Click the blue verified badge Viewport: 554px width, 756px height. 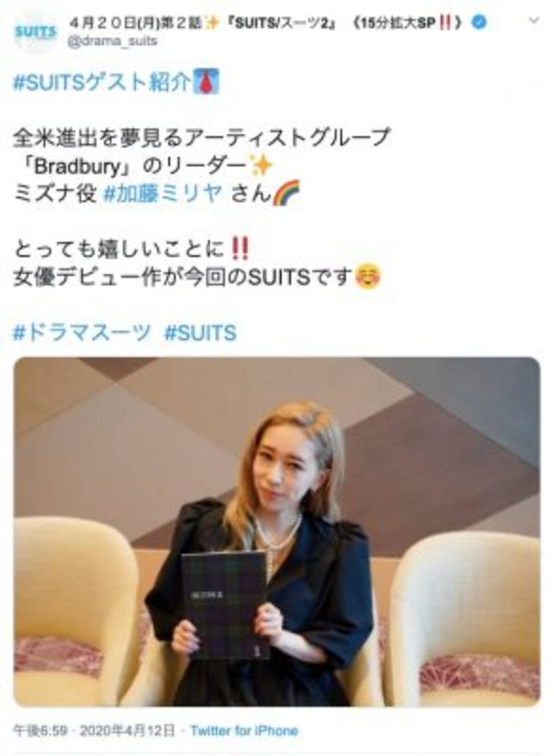point(479,23)
